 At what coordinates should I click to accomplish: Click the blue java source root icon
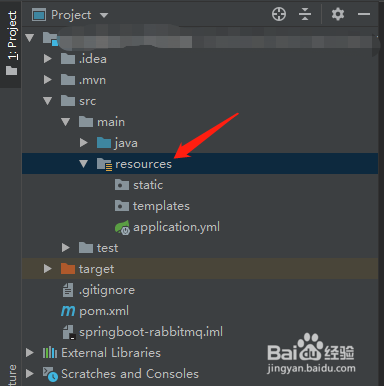point(104,143)
